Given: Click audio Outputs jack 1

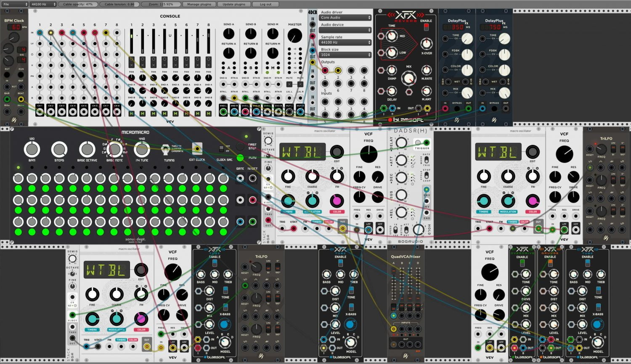Looking at the screenshot, I should point(325,71).
